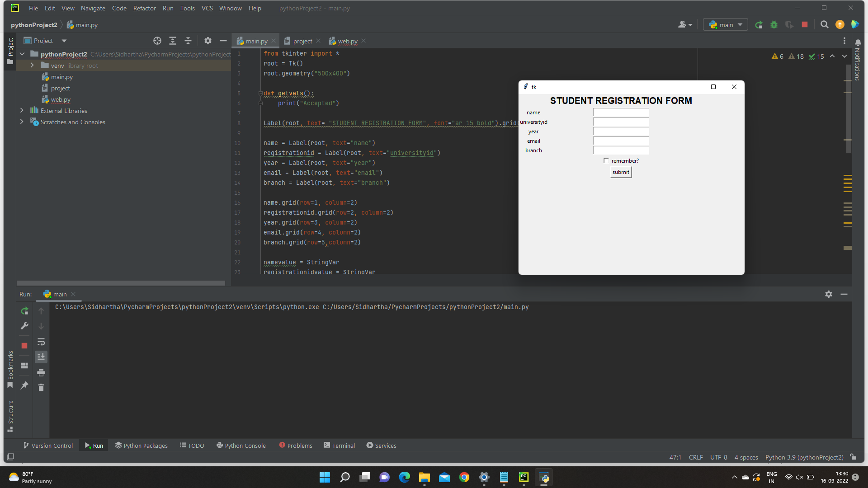Check the remember? checkbox
The image size is (868, 488).
pos(606,160)
